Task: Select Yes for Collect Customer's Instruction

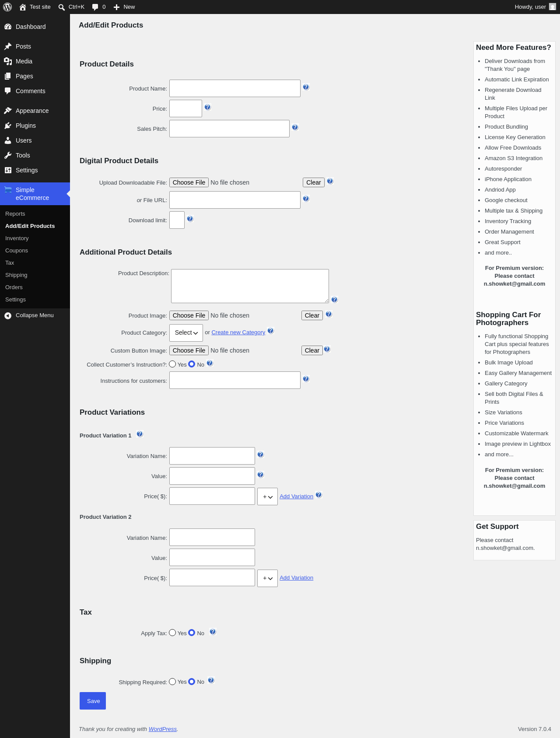Action: click(172, 364)
